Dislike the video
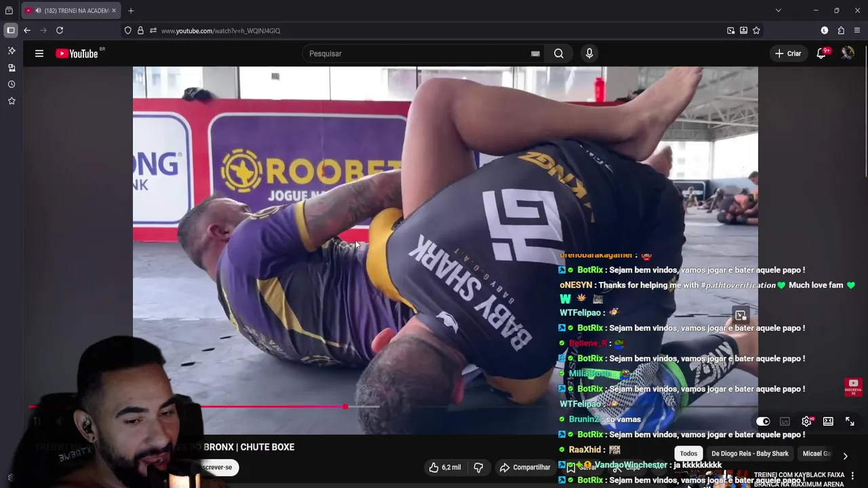The width and height of the screenshot is (868, 488). [x=479, y=468]
